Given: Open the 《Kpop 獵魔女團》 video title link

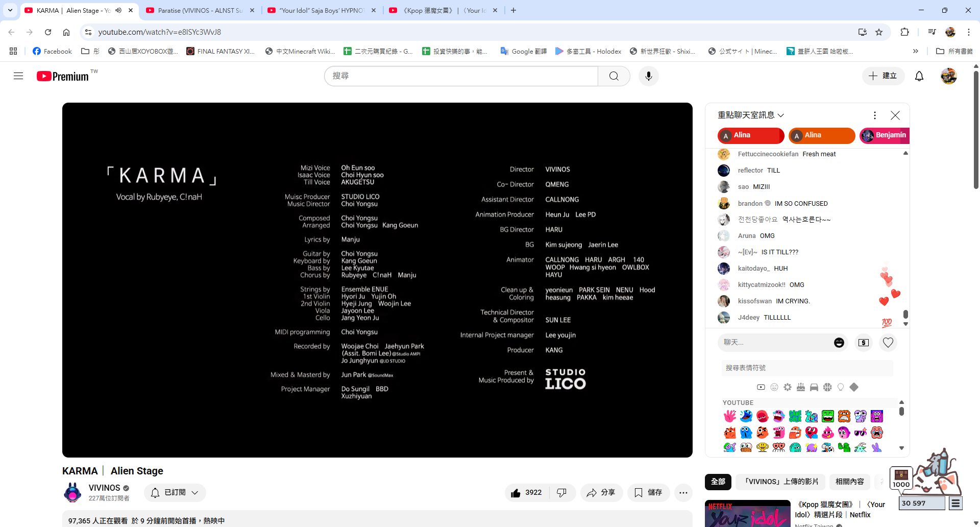Looking at the screenshot, I should point(840,510).
